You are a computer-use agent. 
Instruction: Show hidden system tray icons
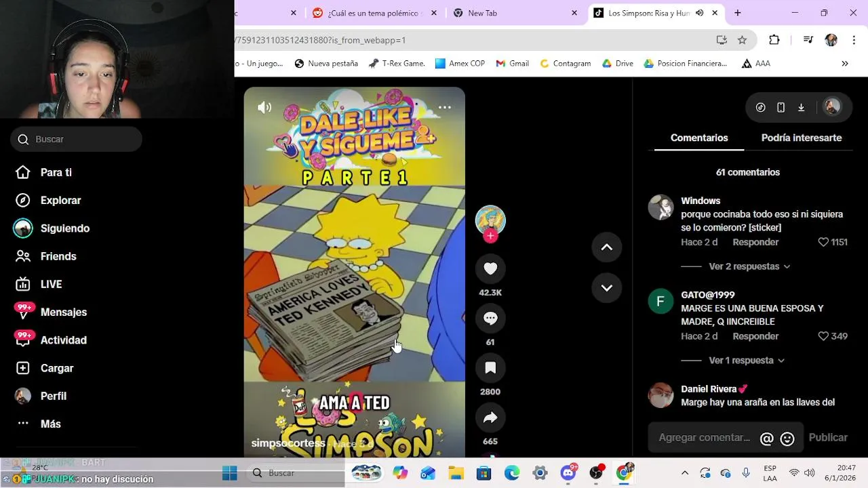click(685, 473)
